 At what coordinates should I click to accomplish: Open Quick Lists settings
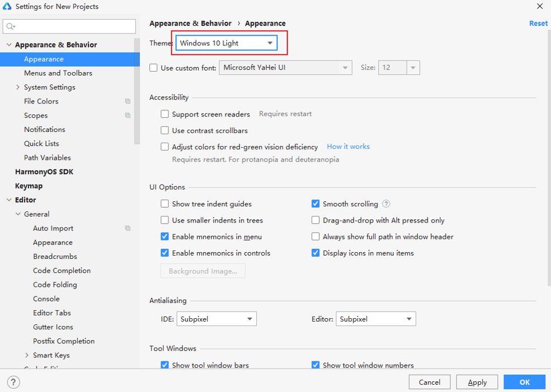click(x=41, y=143)
